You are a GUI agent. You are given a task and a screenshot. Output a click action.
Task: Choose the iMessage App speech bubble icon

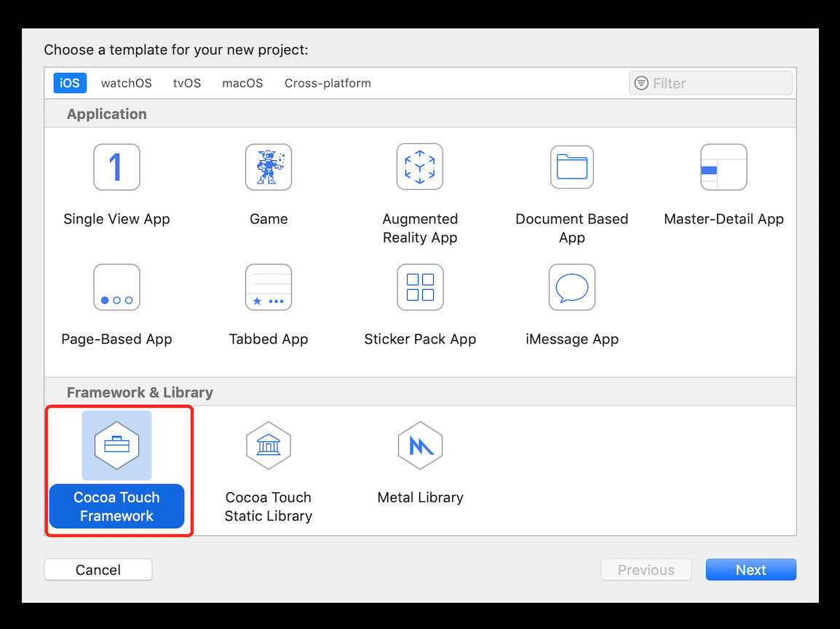571,288
